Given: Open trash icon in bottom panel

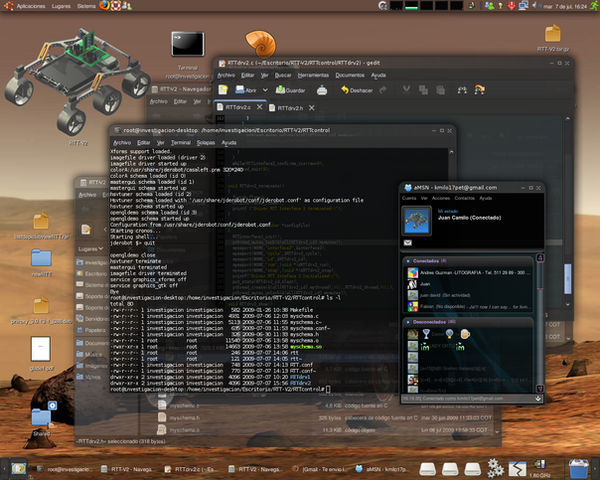Looking at the screenshot, I should click(579, 469).
